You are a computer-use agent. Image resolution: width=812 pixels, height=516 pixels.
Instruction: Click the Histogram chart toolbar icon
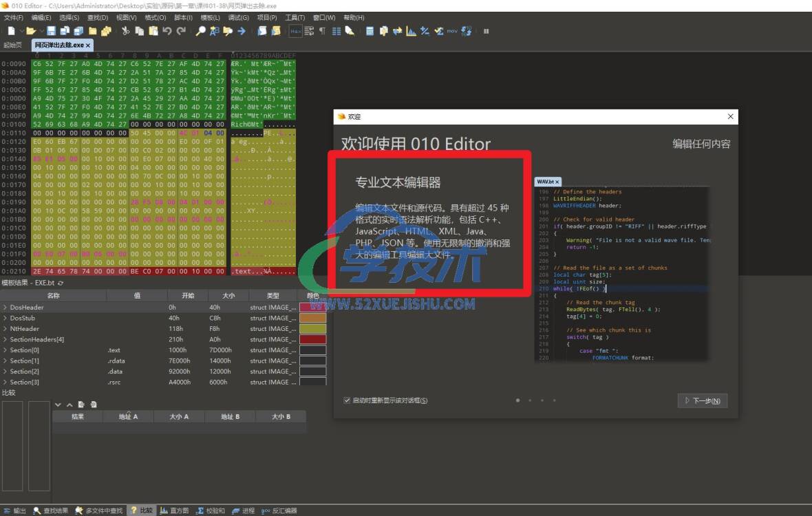click(x=412, y=31)
